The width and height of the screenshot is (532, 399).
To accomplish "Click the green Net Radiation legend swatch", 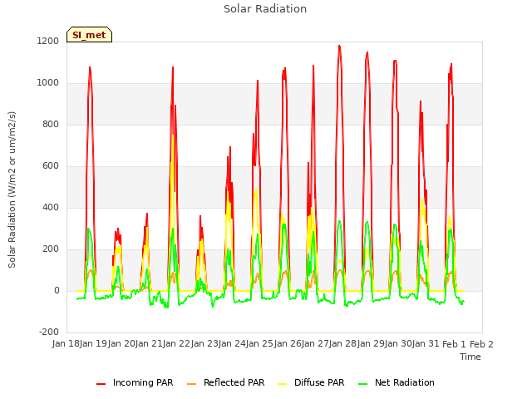I will [x=362, y=384].
